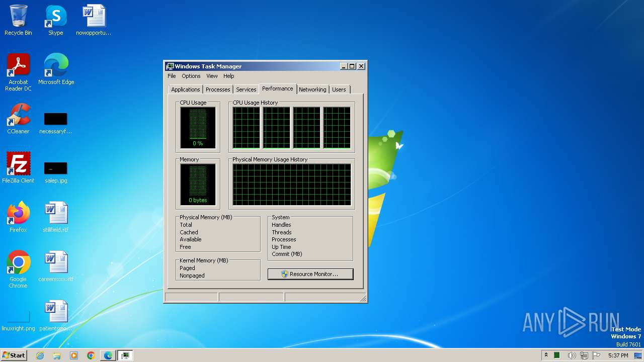644x362 pixels.
Task: Open the View menu
Action: pos(212,76)
